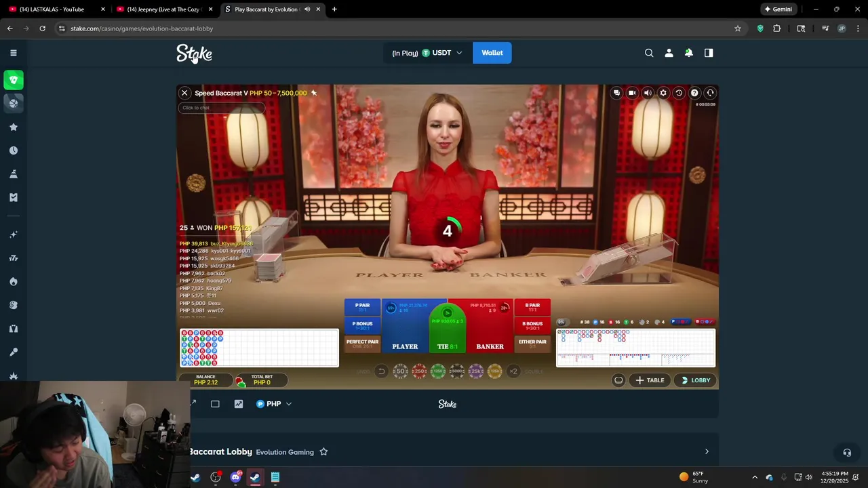868x488 pixels.
Task: Open a new browser tab
Action: (x=334, y=9)
